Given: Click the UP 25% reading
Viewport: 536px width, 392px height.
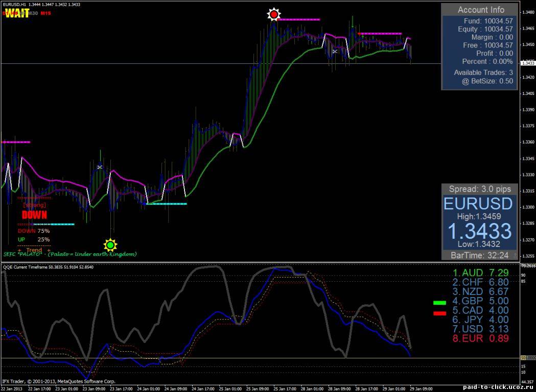Looking at the screenshot, I should coord(34,239).
